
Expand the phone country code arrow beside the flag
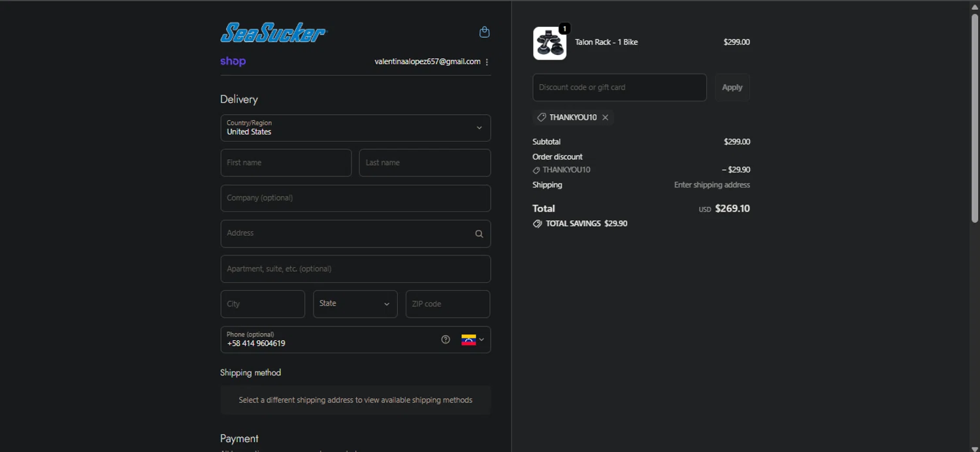click(x=482, y=340)
